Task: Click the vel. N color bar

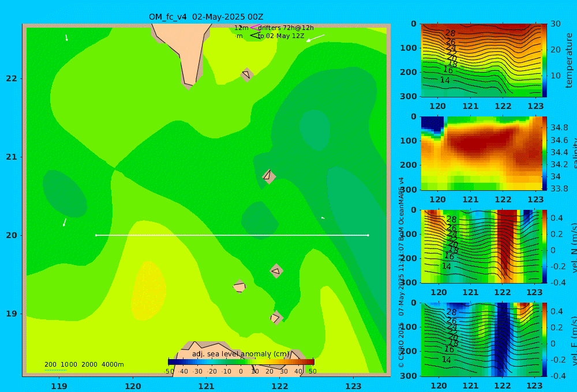Action: 544,246
